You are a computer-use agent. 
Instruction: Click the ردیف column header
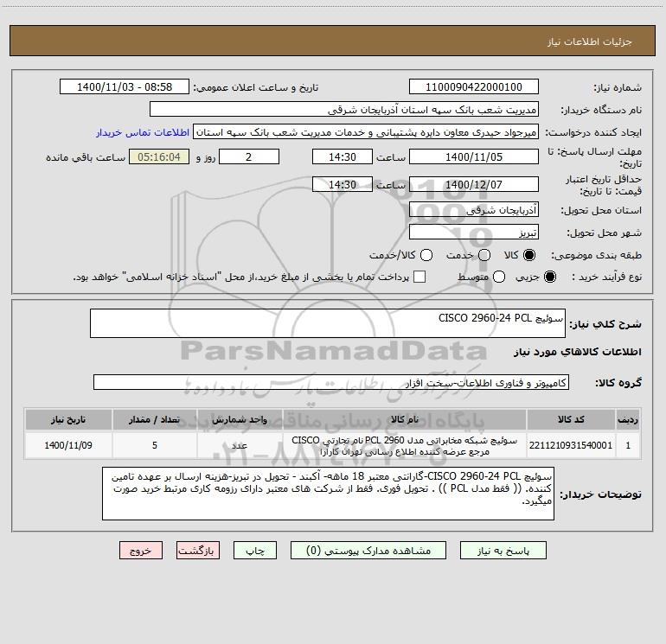[x=628, y=419]
